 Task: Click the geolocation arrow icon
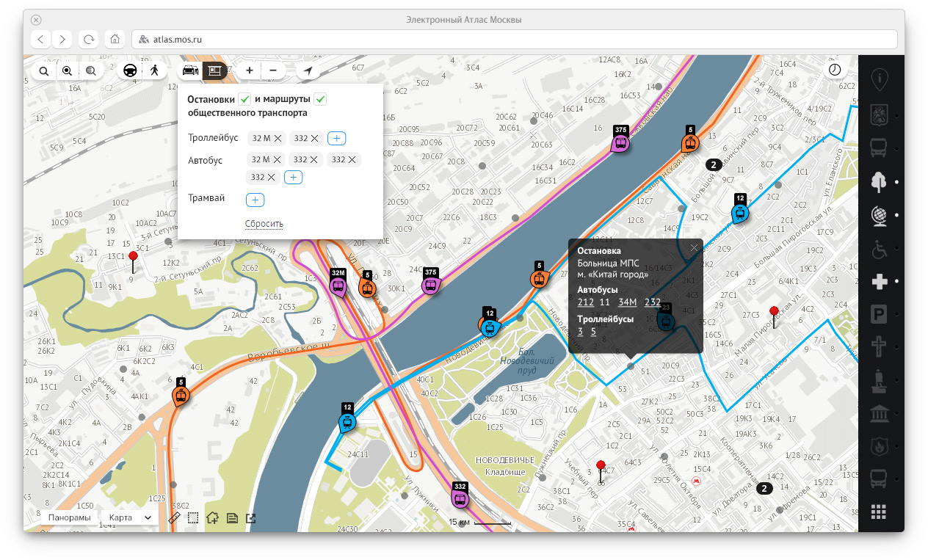point(308,70)
